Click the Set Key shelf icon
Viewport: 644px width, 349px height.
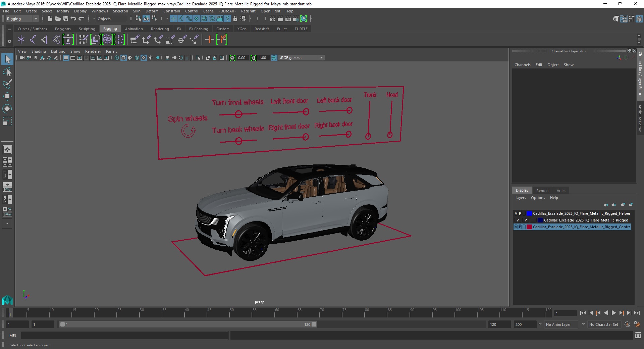coord(210,40)
